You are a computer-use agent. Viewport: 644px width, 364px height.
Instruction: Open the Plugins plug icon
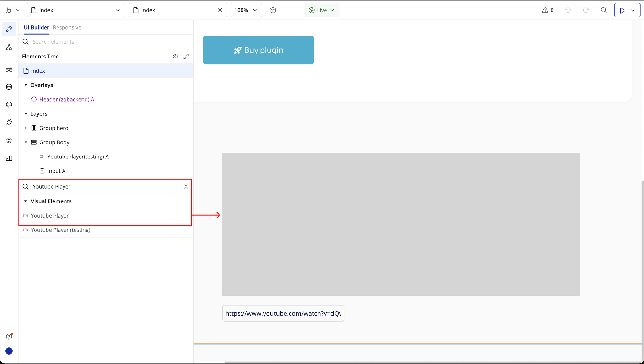pyautogui.click(x=9, y=123)
